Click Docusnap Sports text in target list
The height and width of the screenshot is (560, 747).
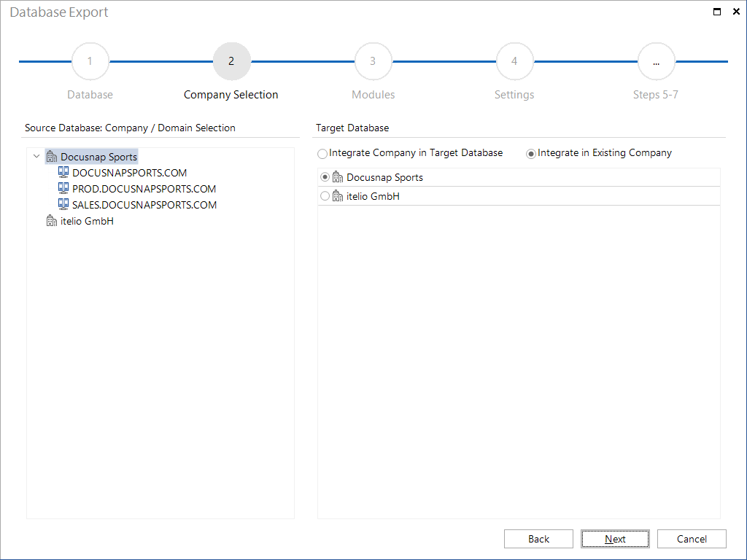tap(384, 177)
